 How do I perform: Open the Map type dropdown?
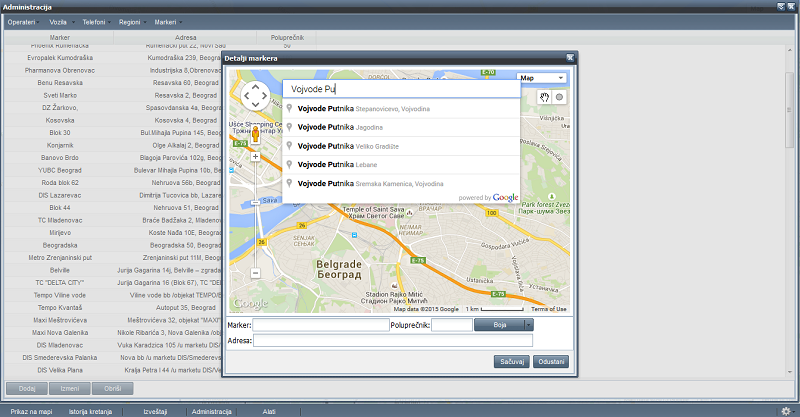542,78
